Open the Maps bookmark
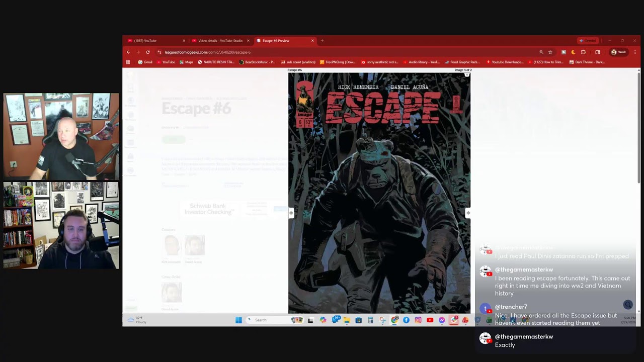 coord(186,62)
